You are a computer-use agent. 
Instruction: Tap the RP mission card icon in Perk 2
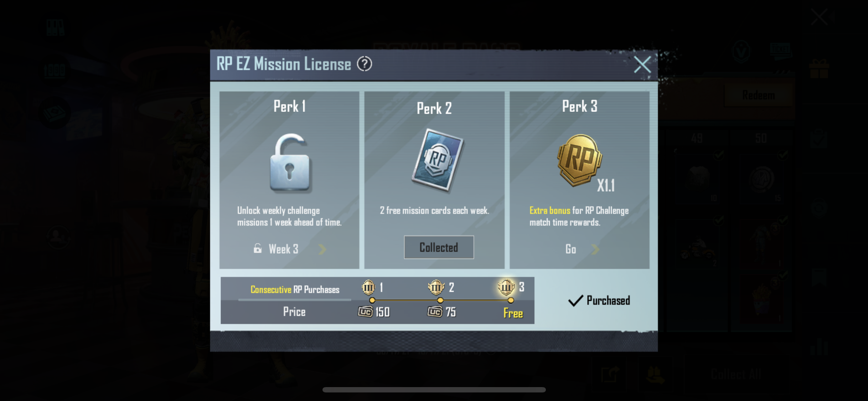pyautogui.click(x=438, y=160)
